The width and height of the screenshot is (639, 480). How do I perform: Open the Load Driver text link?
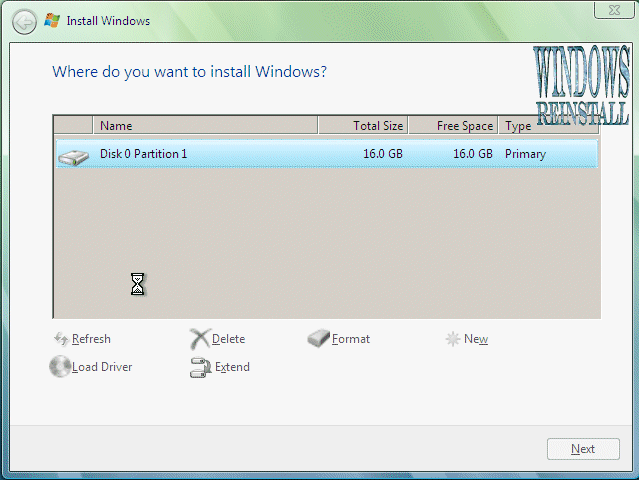pos(102,367)
